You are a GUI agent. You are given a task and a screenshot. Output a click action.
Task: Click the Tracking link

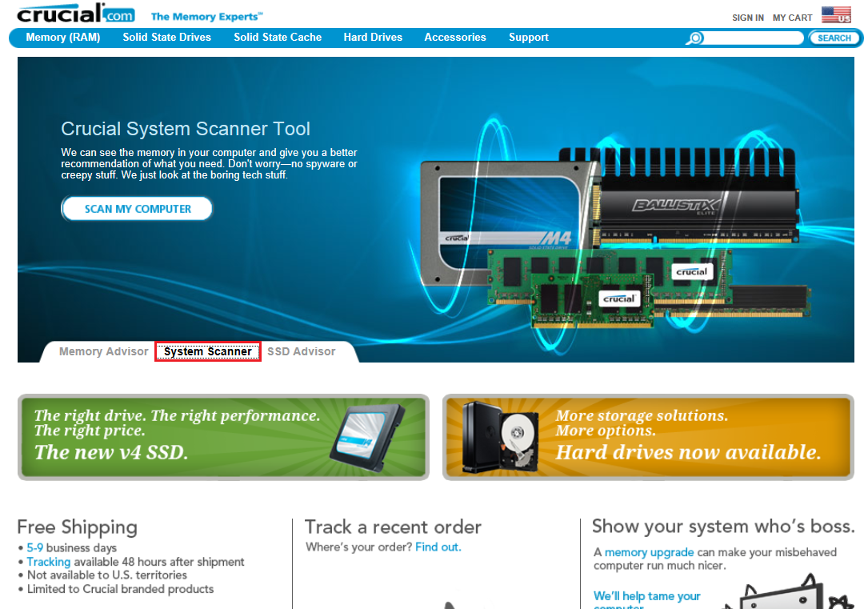(x=49, y=562)
